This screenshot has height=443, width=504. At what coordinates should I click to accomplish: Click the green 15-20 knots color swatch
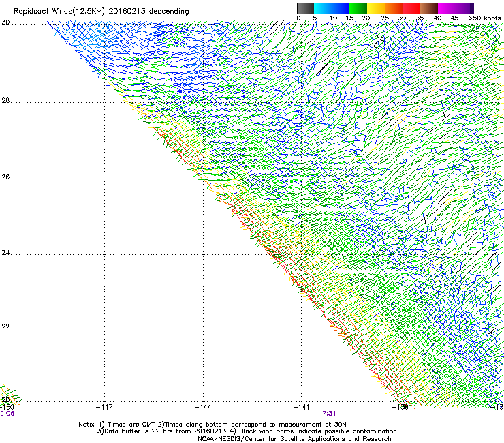point(358,8)
